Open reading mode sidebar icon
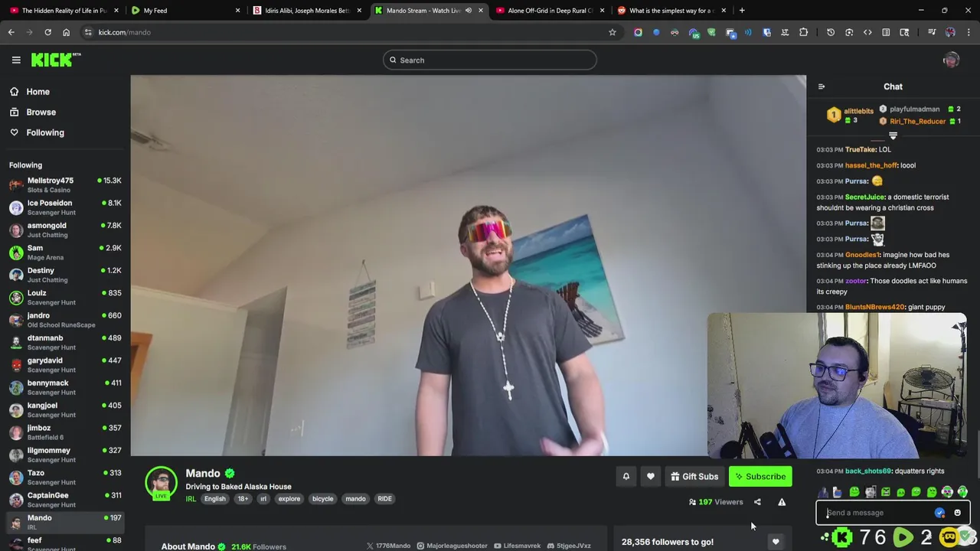The image size is (980, 551). click(886, 32)
